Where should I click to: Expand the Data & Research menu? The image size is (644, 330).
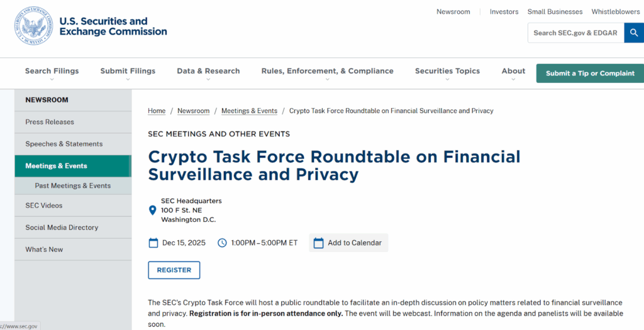point(208,72)
